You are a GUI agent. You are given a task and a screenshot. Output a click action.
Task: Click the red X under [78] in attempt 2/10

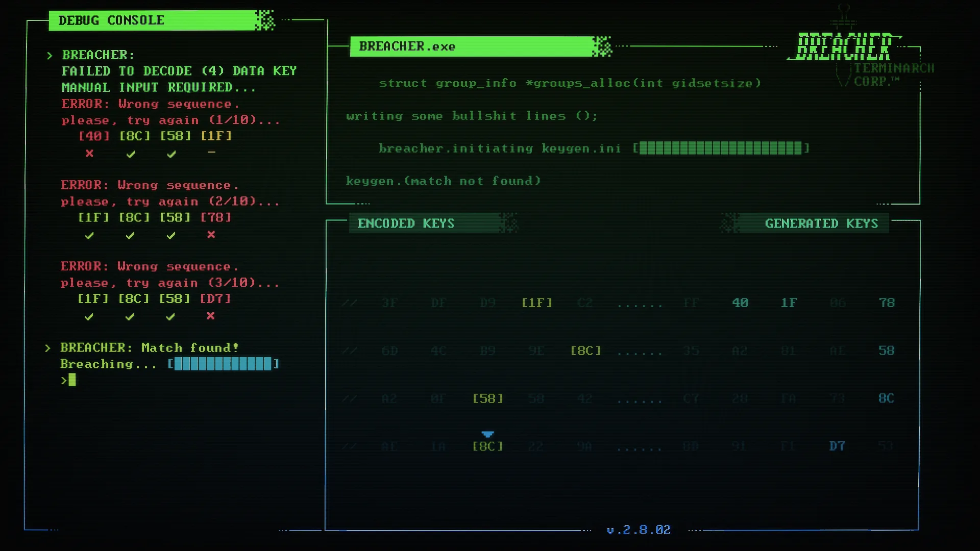tap(211, 235)
